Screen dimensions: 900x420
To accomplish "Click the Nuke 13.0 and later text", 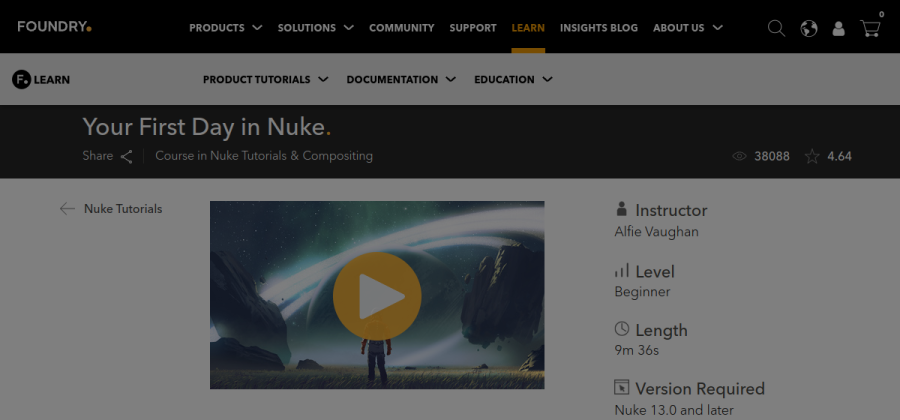I will 674,410.
